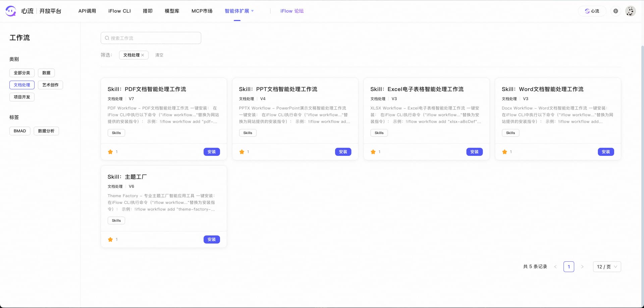The width and height of the screenshot is (644, 308).
Task: Go to next page arrow
Action: (582, 267)
